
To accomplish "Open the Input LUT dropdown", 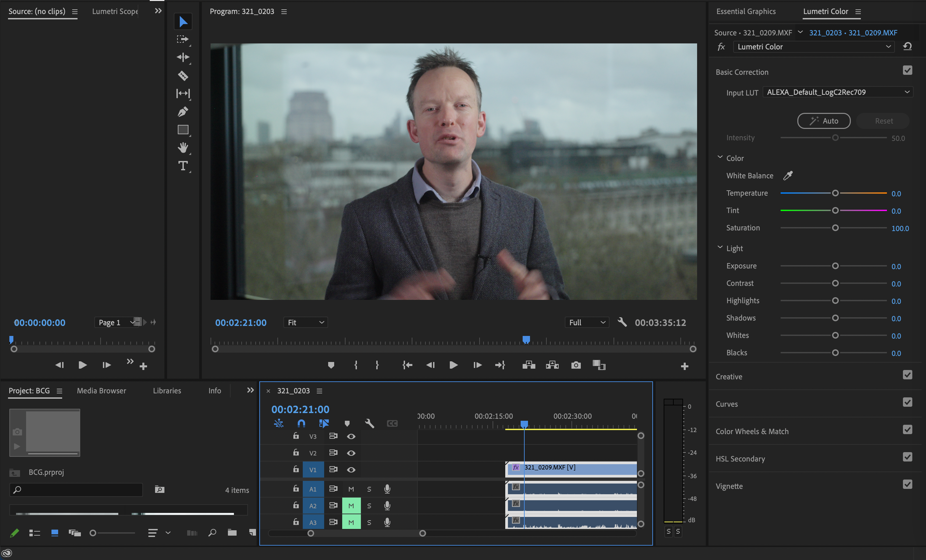I will [x=837, y=92].
